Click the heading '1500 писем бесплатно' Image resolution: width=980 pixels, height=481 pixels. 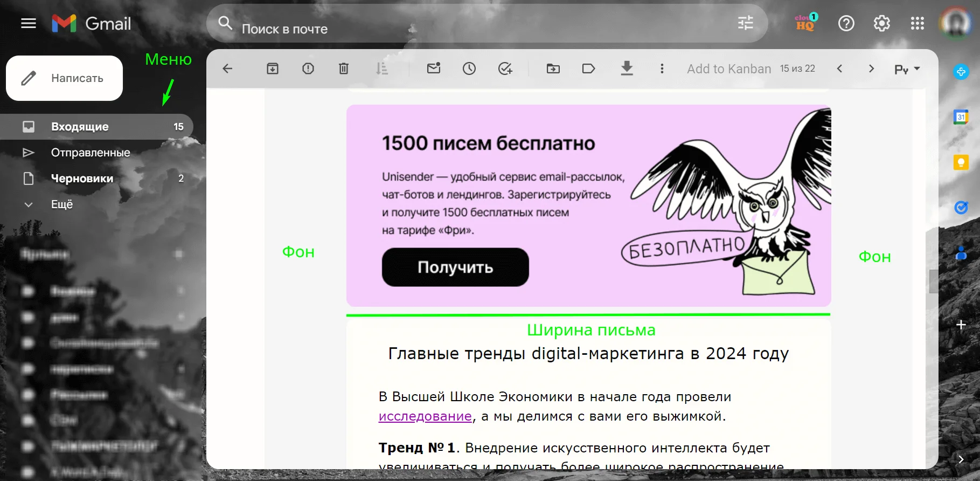coord(489,143)
